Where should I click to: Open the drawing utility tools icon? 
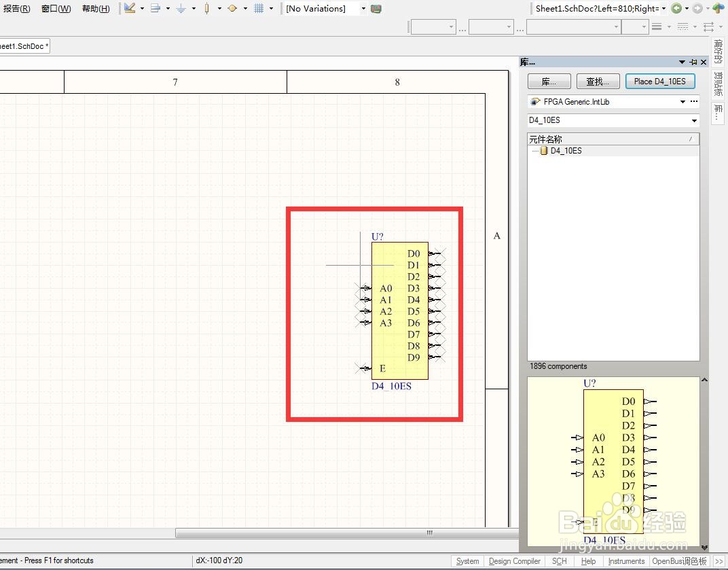pyautogui.click(x=130, y=8)
